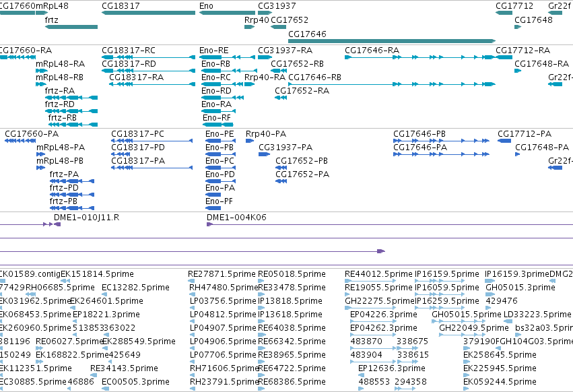
Task: Open EST EC00505.3prime
Action: click(135, 382)
